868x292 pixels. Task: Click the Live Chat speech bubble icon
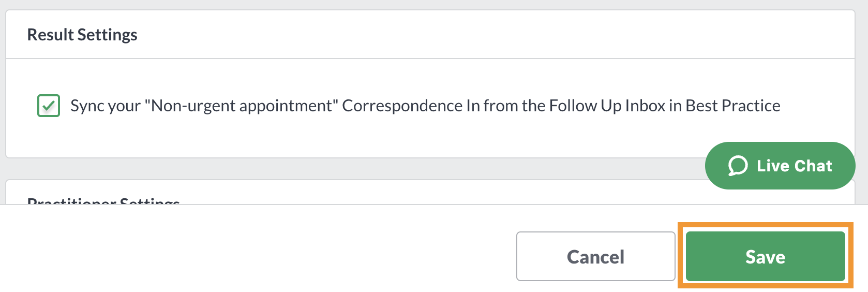click(738, 166)
